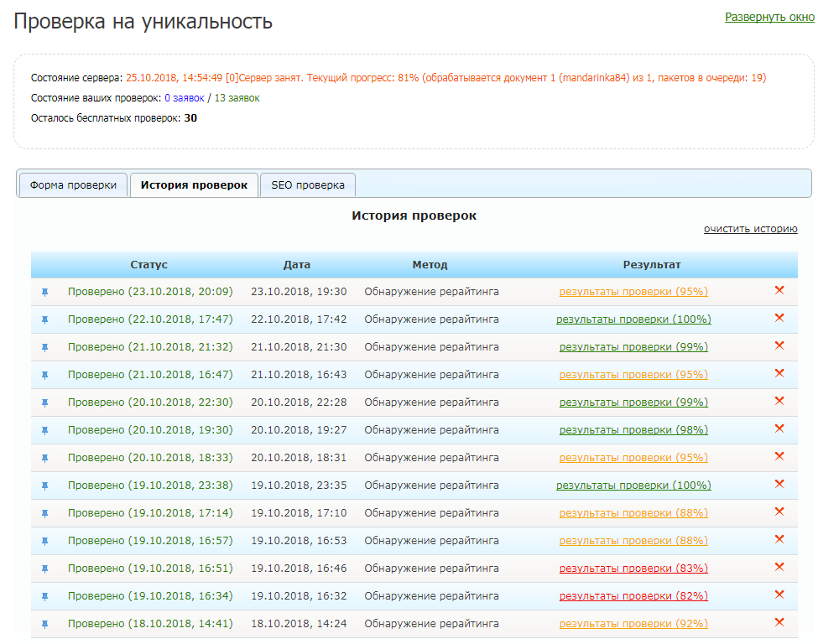The width and height of the screenshot is (818, 644).
Task: Pin the check dated 19.10.2018, 16:46
Action: (x=44, y=569)
